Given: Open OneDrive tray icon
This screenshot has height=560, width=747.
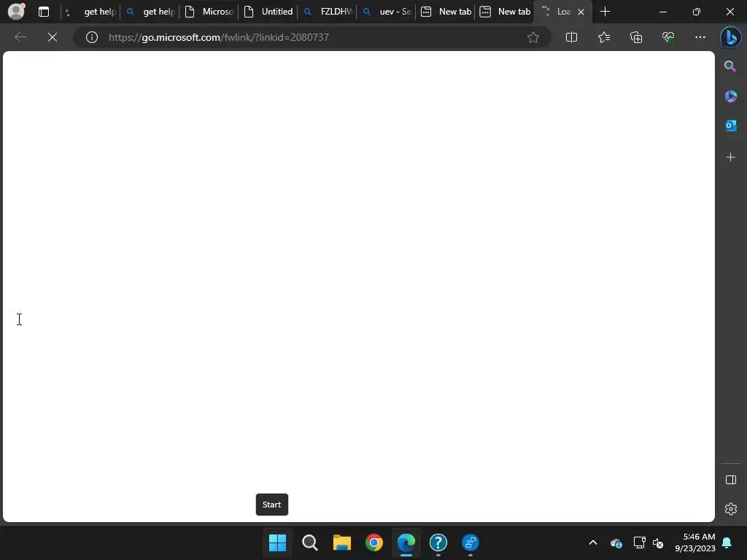Looking at the screenshot, I should [616, 542].
